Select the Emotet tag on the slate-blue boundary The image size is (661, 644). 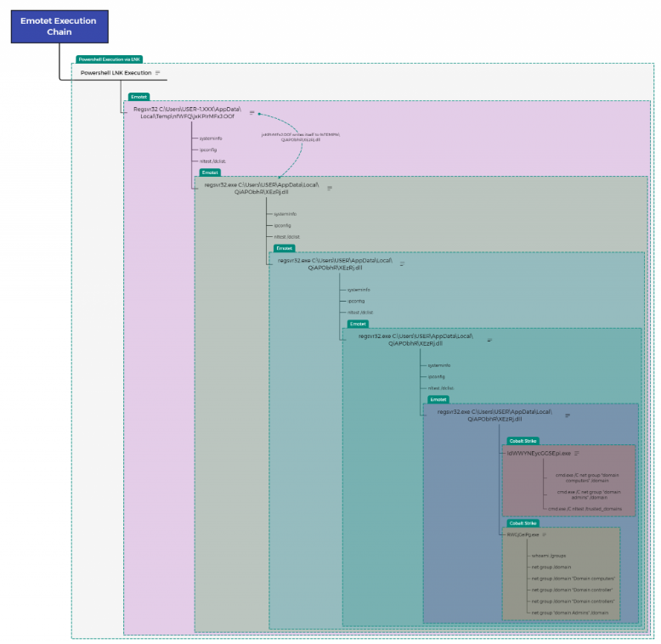[x=438, y=399]
